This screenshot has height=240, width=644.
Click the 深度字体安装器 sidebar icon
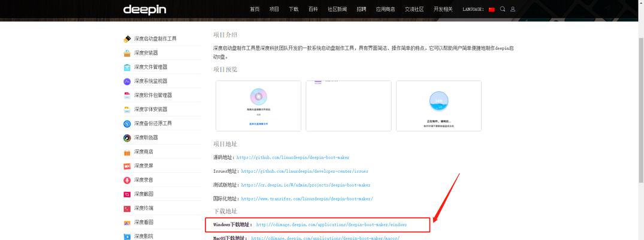tap(127, 110)
